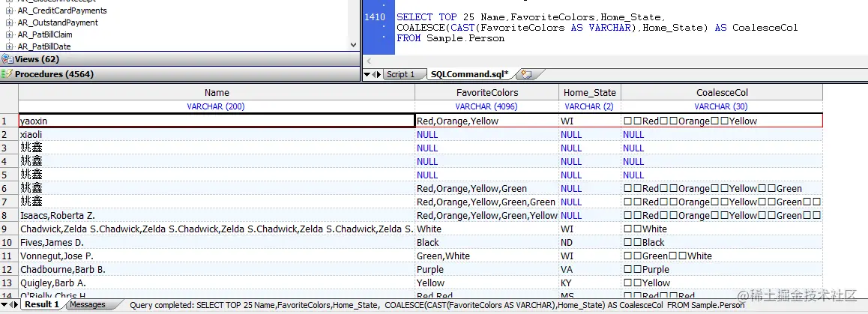Click the tree panel scroll-down arrow

(355, 46)
